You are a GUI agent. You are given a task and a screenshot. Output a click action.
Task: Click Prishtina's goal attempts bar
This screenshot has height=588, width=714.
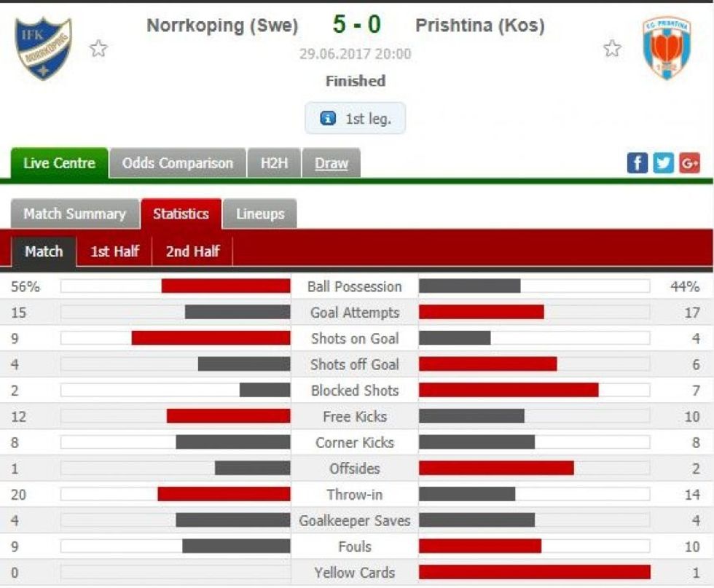[481, 312]
